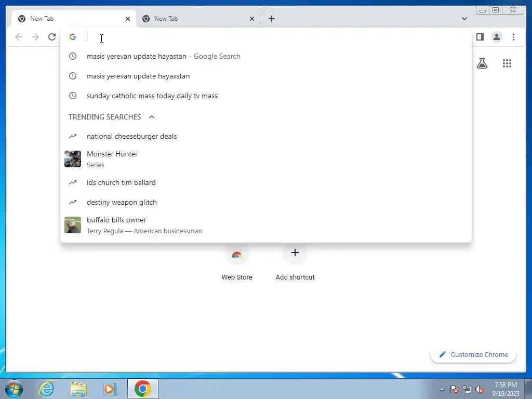
Task: Click the clock icon beside 'masis yerevan update hayaxstan'
Action: coord(73,76)
